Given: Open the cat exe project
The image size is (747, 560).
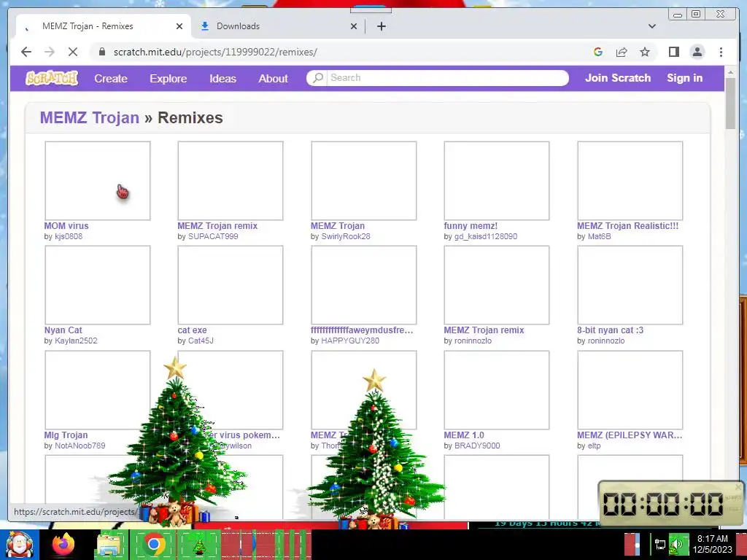Looking at the screenshot, I should point(192,330).
